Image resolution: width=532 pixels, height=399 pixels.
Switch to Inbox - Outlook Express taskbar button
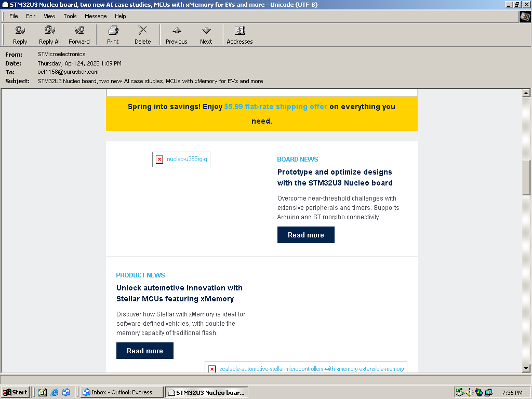tap(122, 392)
